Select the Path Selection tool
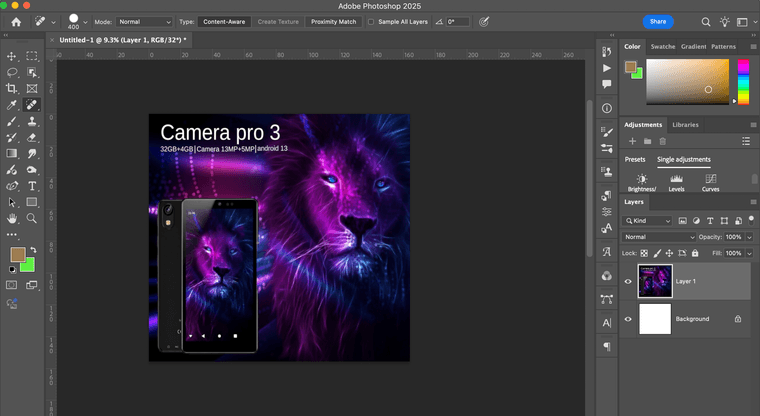 (11, 202)
